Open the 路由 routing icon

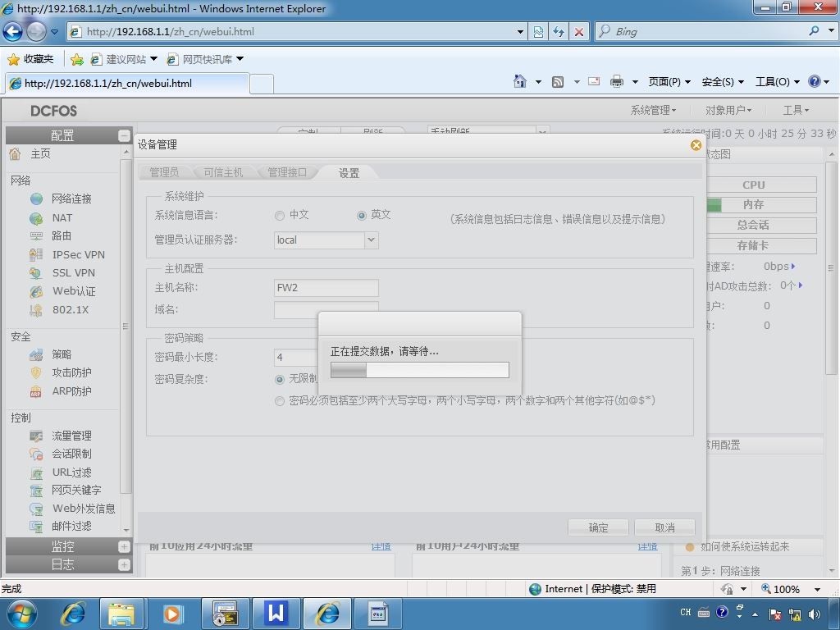[x=36, y=235]
